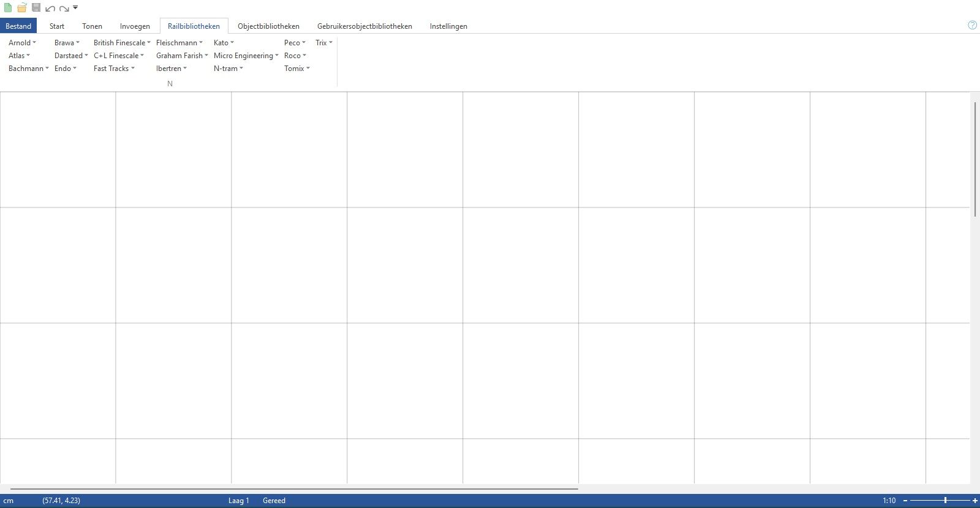Click the Save floppy disk icon
The height and width of the screenshot is (508, 980).
(36, 8)
